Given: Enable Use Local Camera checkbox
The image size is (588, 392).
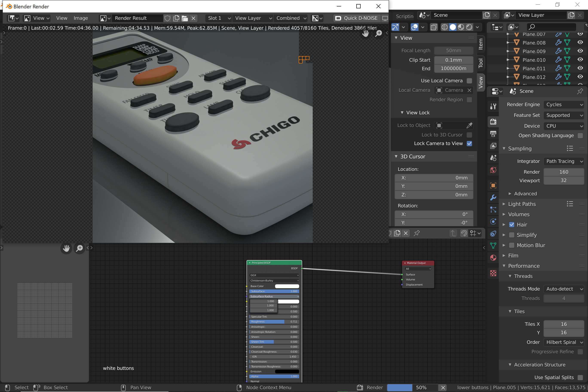Looking at the screenshot, I should point(469,81).
